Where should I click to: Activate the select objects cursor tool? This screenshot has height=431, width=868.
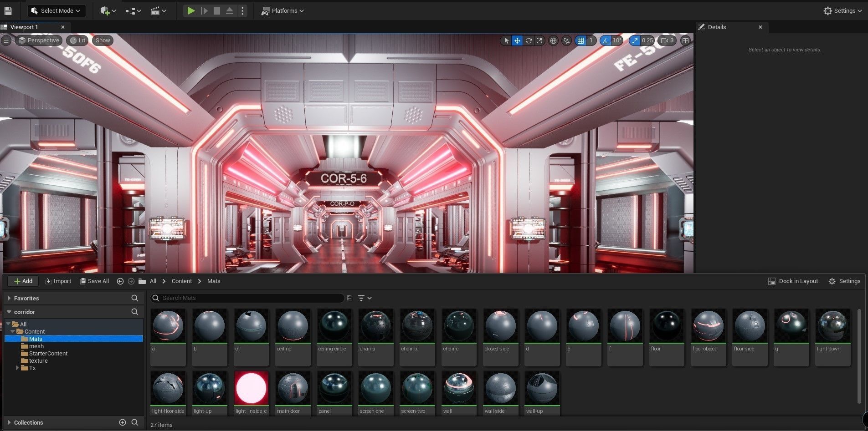(506, 41)
